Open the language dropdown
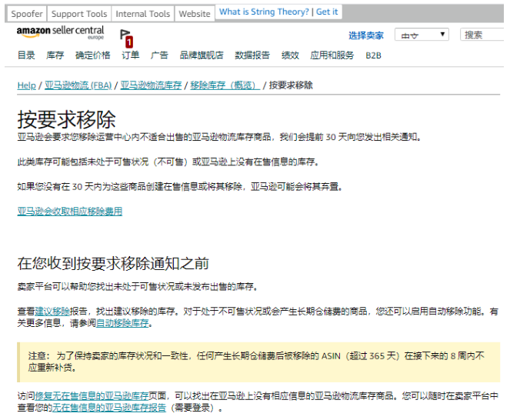The height and width of the screenshot is (420, 510). pos(422,35)
